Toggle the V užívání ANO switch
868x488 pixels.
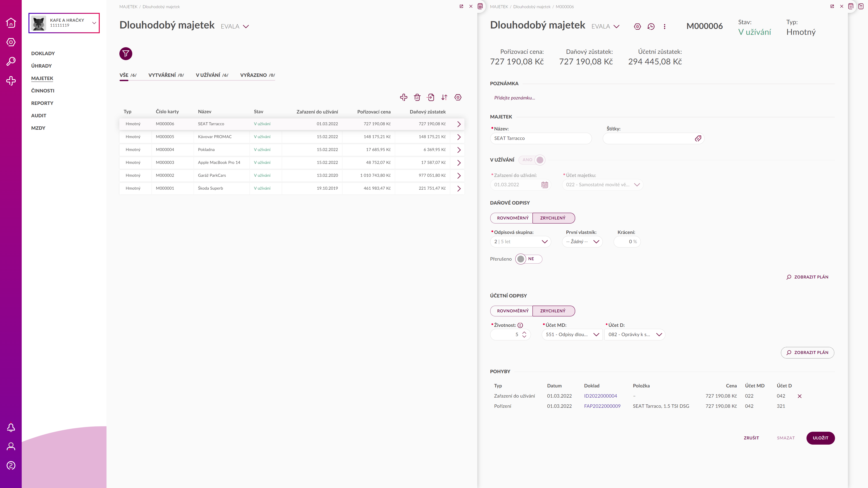(532, 160)
